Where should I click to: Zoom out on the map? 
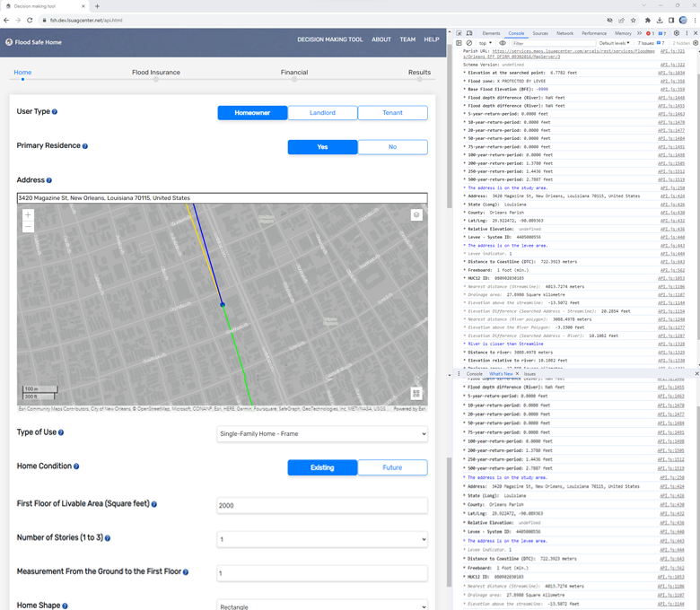(x=28, y=226)
